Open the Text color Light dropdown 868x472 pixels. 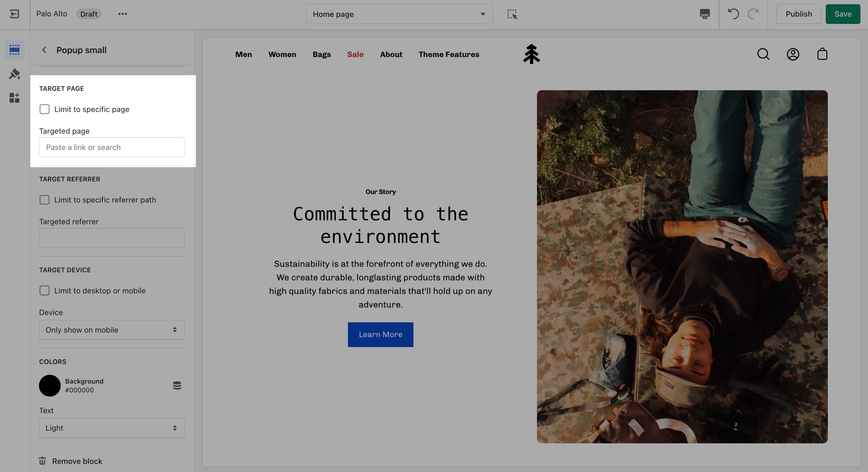112,428
